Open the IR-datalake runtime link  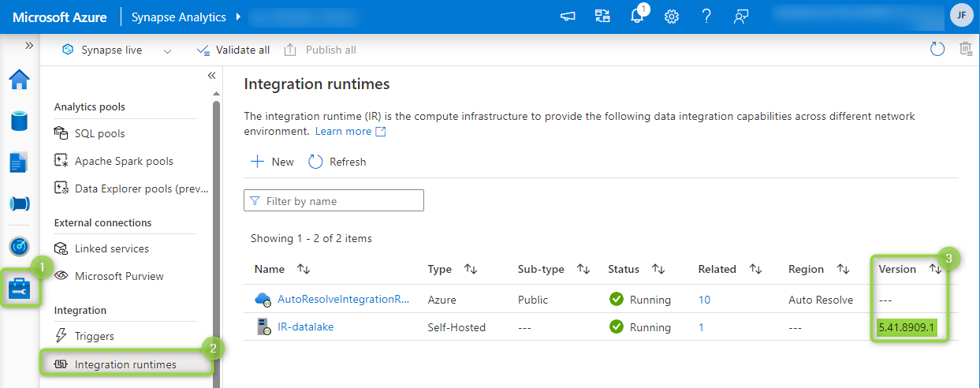pyautogui.click(x=305, y=326)
